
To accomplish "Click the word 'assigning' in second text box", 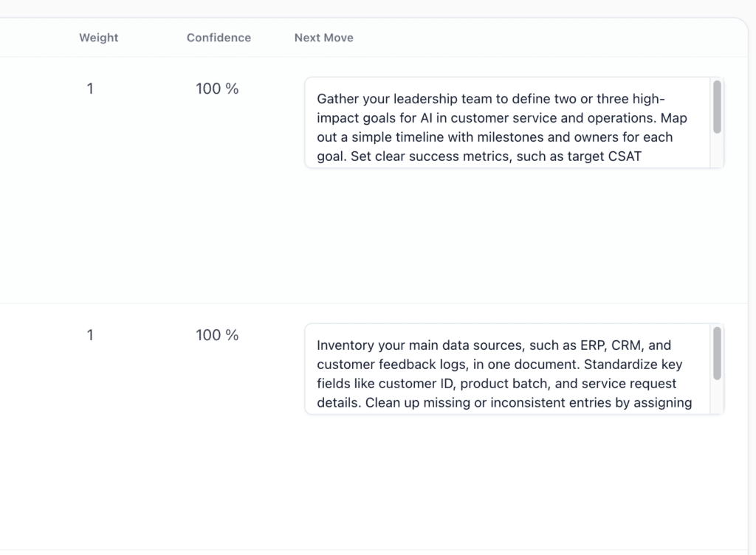I will (x=662, y=403).
